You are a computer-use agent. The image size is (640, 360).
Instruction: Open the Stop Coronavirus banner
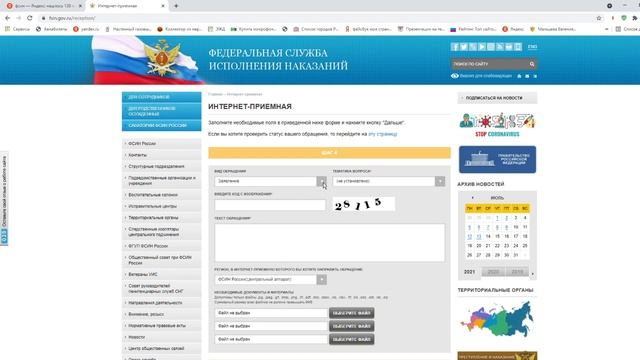497,125
